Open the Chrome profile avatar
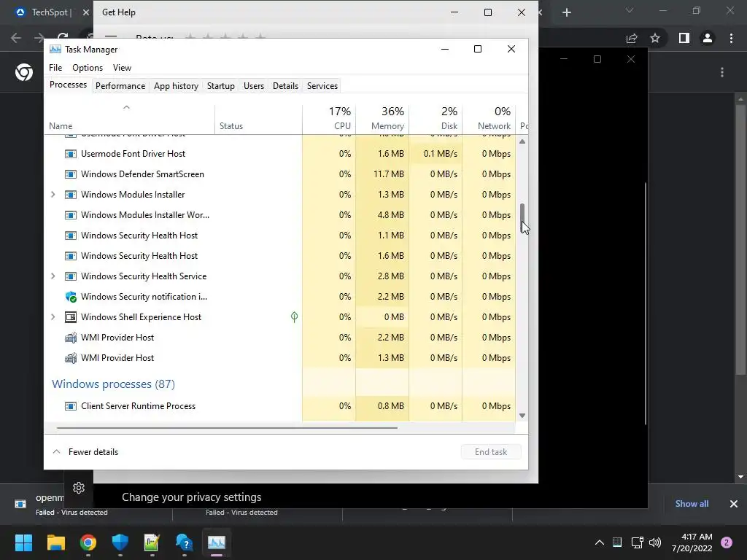This screenshot has width=747, height=560. (708, 38)
